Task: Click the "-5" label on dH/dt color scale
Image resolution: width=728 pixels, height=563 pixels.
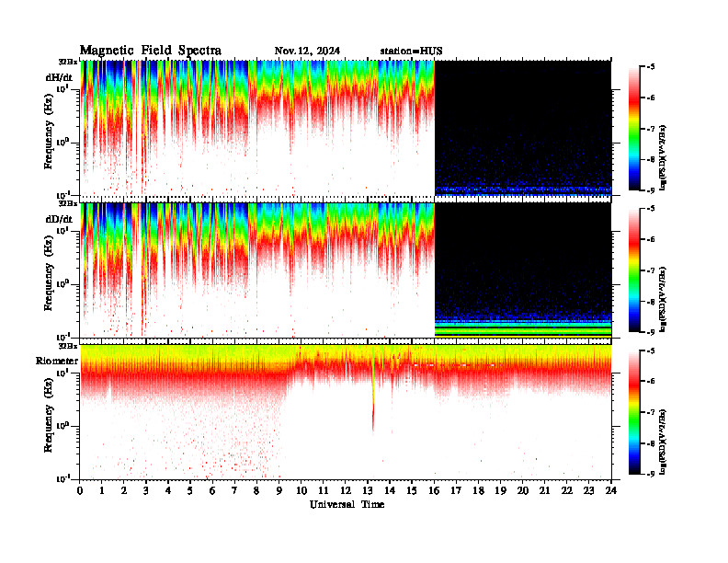Action: point(651,67)
